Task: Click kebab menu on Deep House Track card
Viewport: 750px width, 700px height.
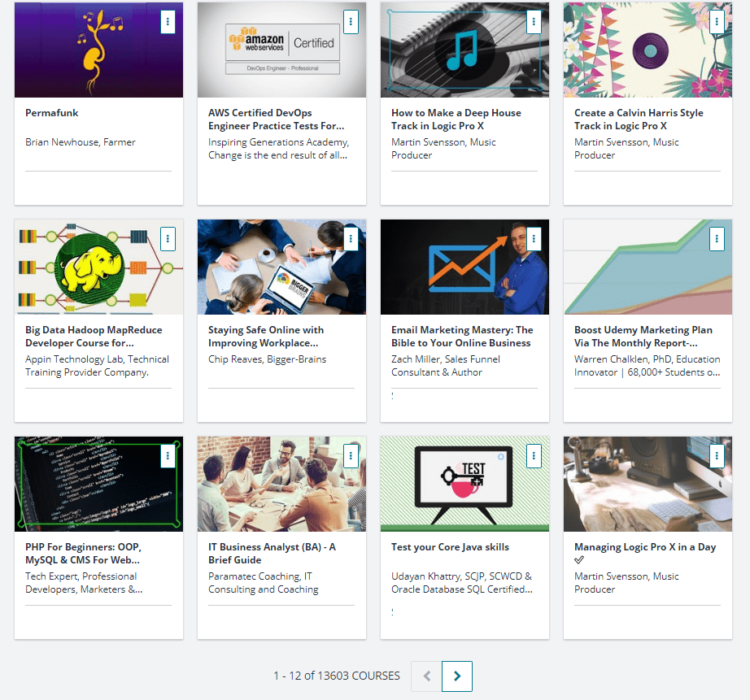Action: [x=534, y=22]
